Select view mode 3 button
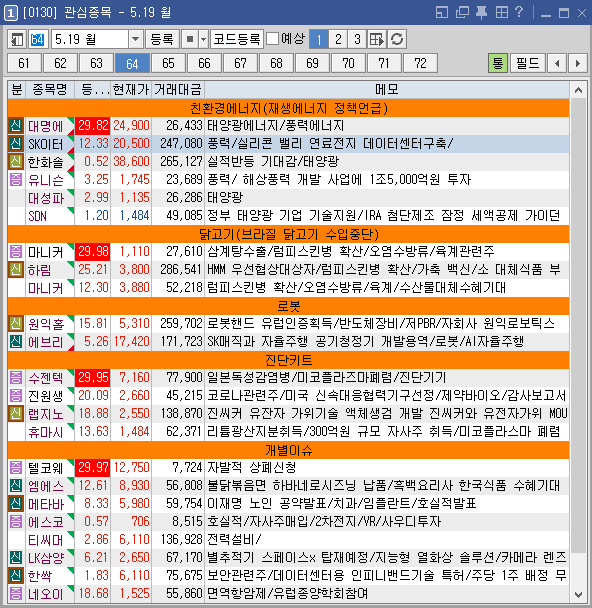The width and height of the screenshot is (592, 608). click(357, 39)
